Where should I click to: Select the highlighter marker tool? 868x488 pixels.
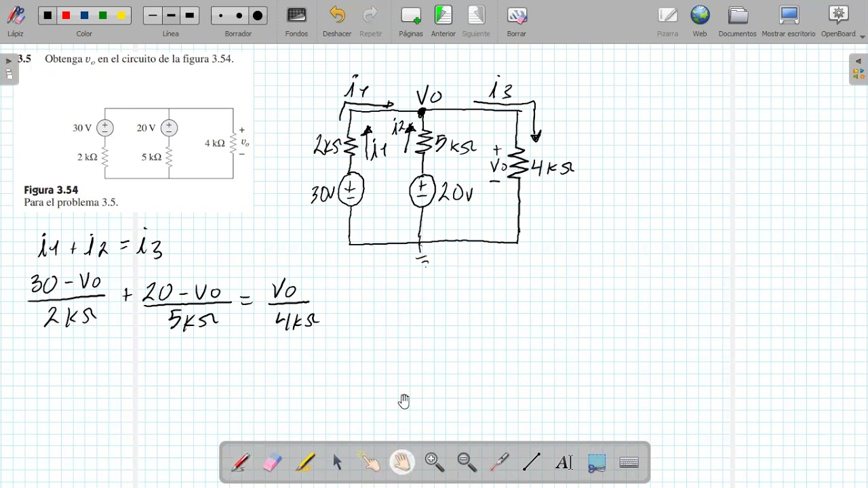pyautogui.click(x=304, y=462)
